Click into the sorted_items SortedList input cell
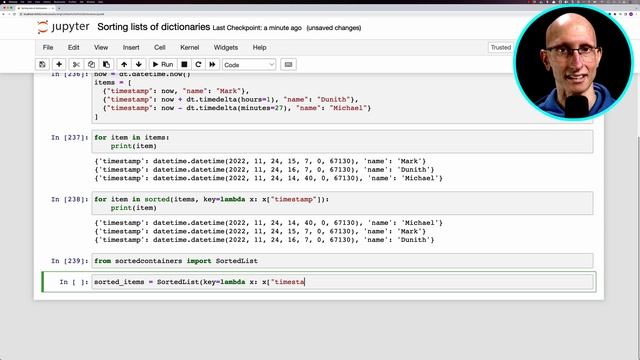The width and height of the screenshot is (640, 360). (x=342, y=282)
